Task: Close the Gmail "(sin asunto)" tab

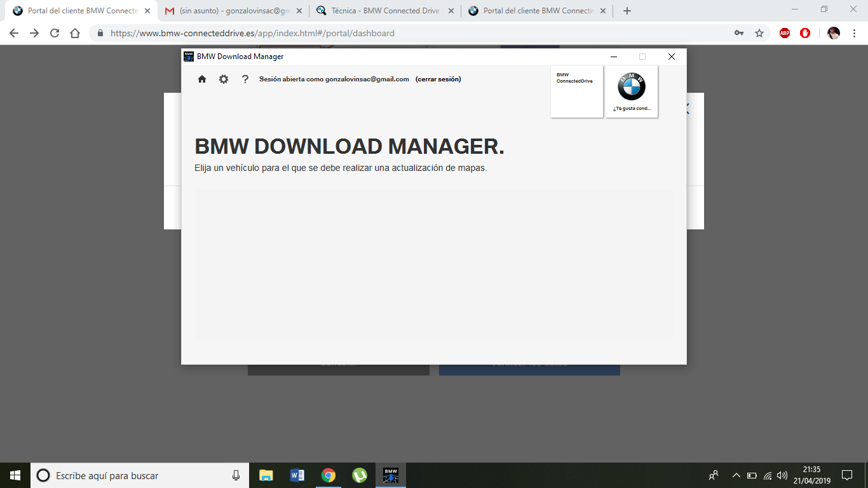Action: tap(299, 11)
